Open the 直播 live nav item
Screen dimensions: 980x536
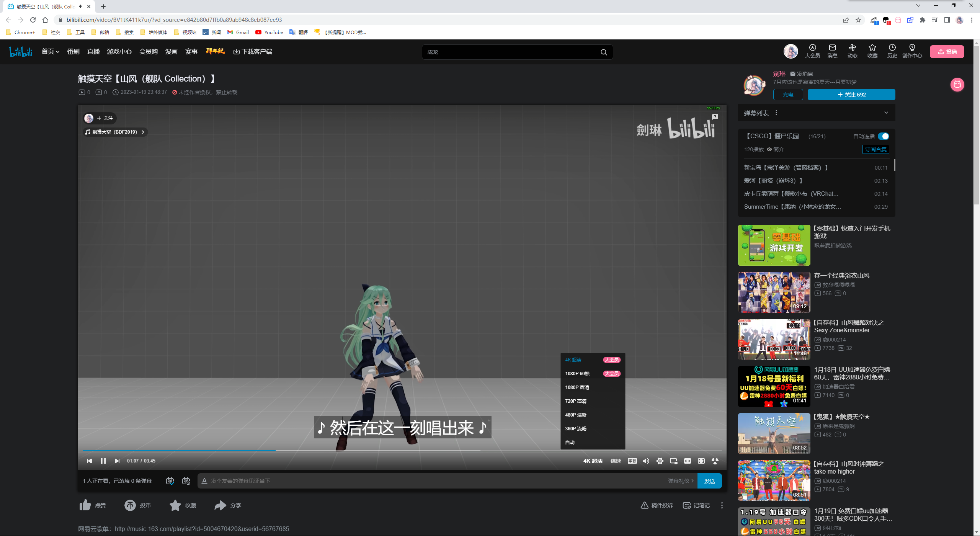[x=93, y=52]
